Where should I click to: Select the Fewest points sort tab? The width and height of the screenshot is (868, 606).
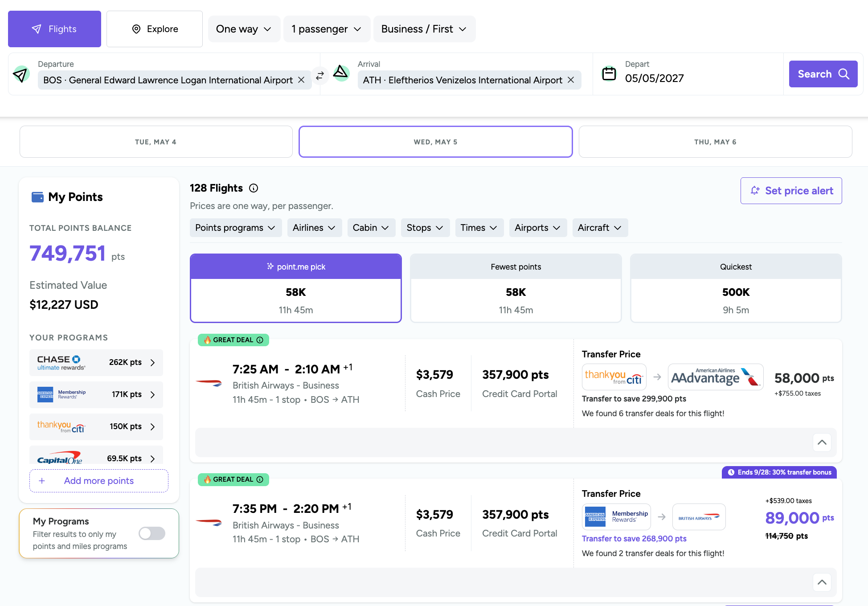[x=516, y=288]
